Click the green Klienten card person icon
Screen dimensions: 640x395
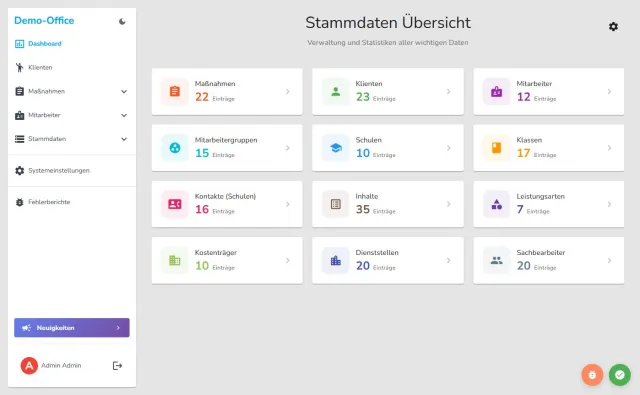(x=336, y=91)
